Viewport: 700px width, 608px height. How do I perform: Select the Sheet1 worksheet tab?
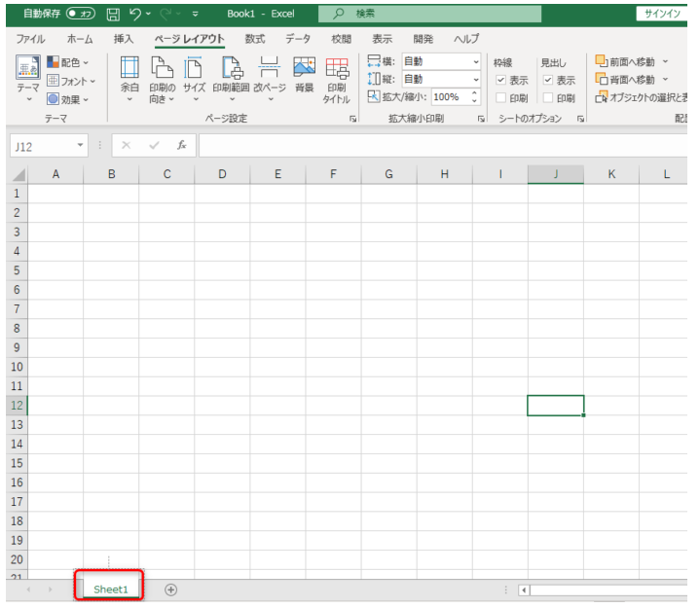pos(110,590)
